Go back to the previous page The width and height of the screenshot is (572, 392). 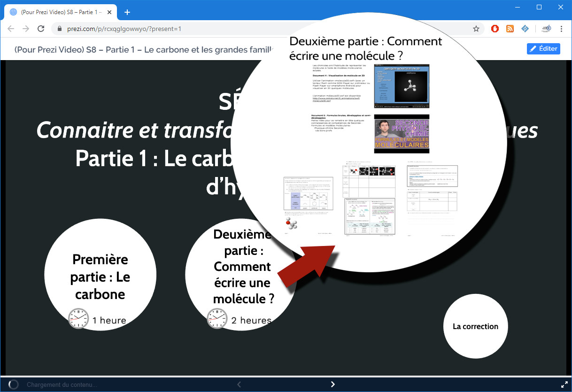11,29
